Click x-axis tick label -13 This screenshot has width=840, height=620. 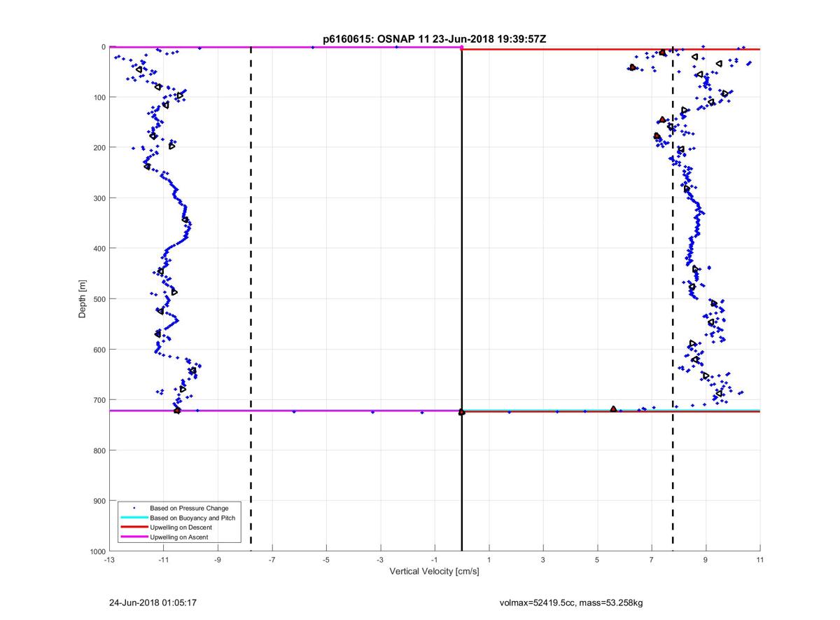click(x=109, y=560)
